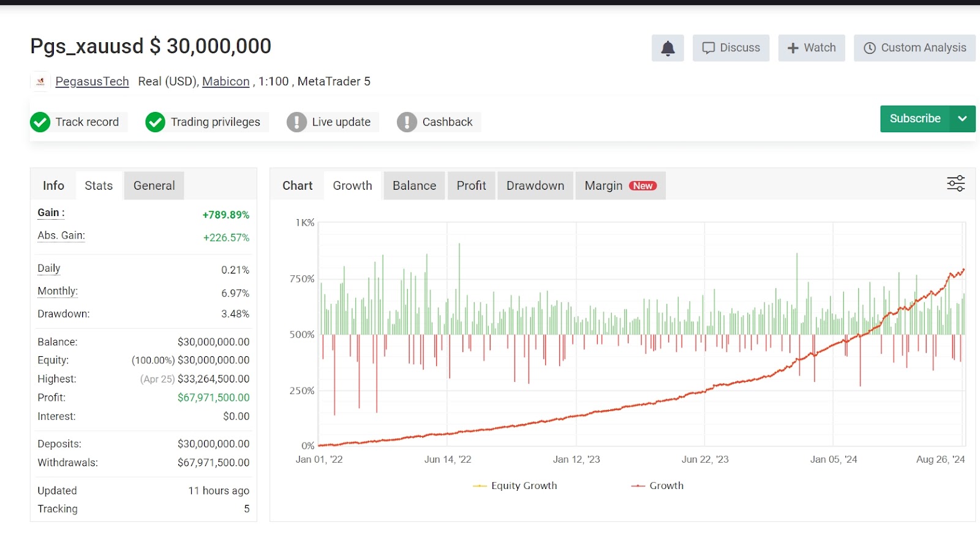Open the PegasusTech profile link

92,81
